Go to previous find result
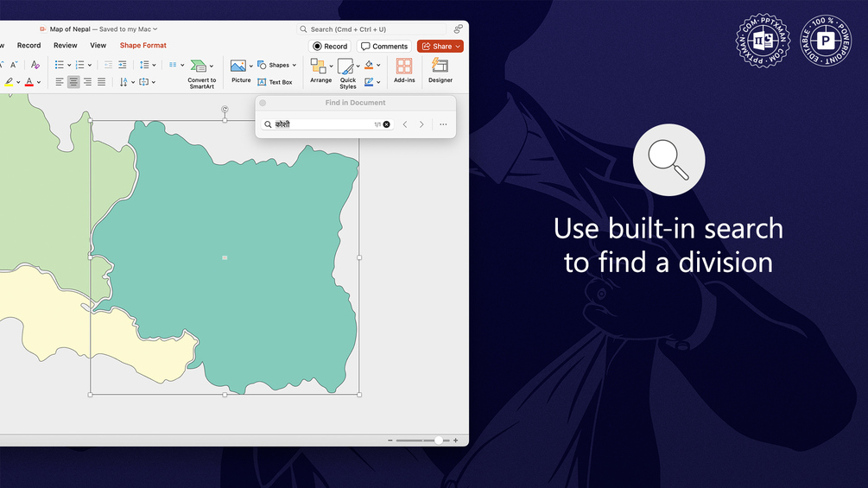868x488 pixels. pyautogui.click(x=405, y=124)
